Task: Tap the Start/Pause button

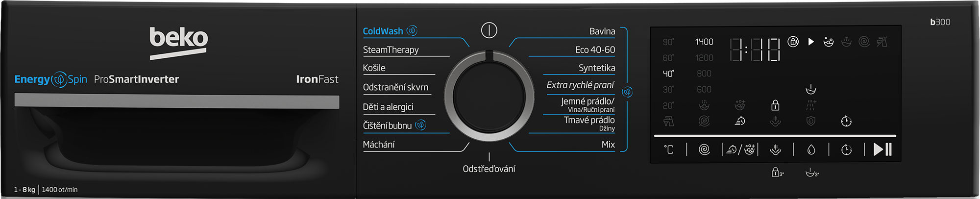Action: pos(882,149)
